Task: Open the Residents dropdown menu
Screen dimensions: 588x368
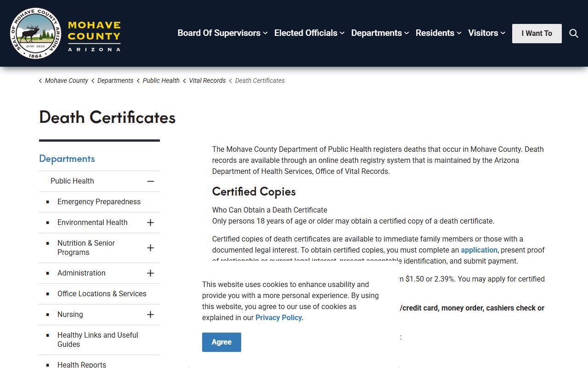Action: point(438,33)
